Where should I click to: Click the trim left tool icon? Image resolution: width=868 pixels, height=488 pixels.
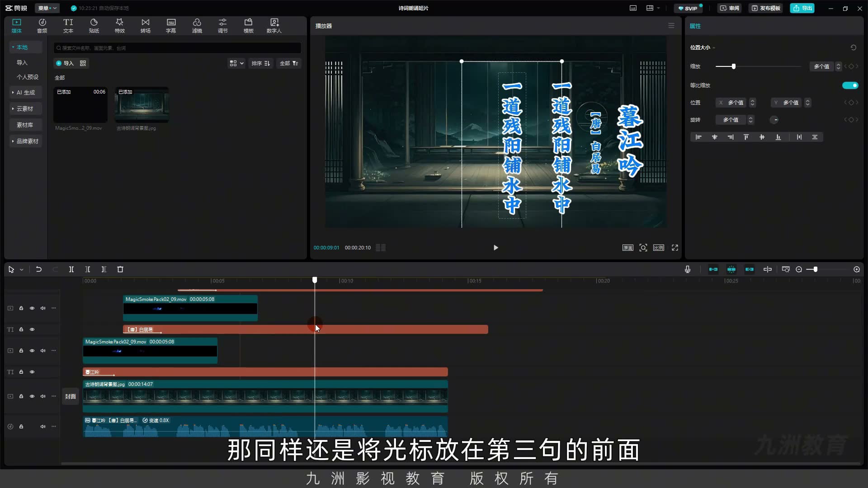[88, 269]
